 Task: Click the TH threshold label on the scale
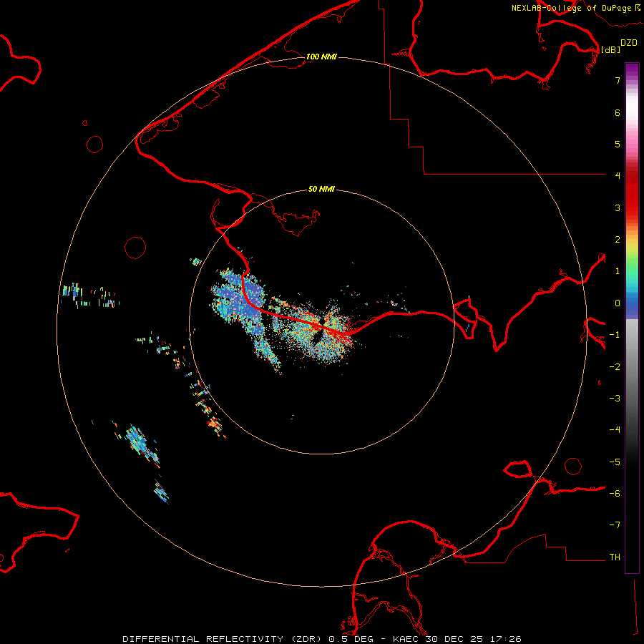point(615,557)
